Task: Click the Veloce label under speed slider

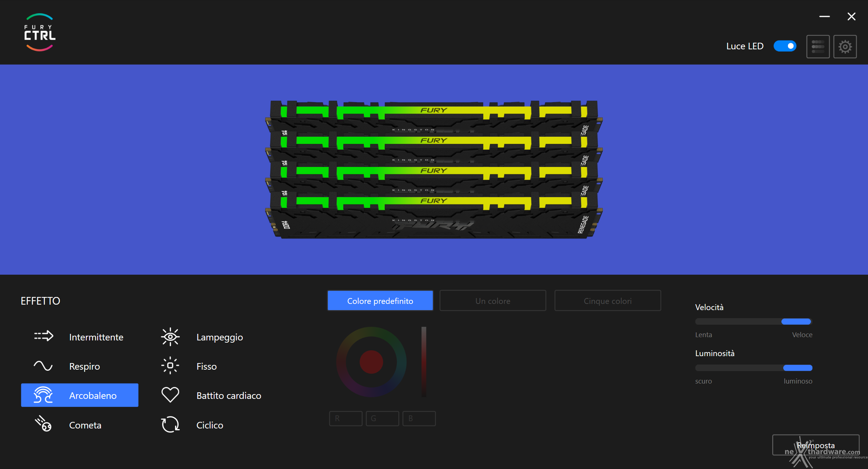Action: point(802,335)
